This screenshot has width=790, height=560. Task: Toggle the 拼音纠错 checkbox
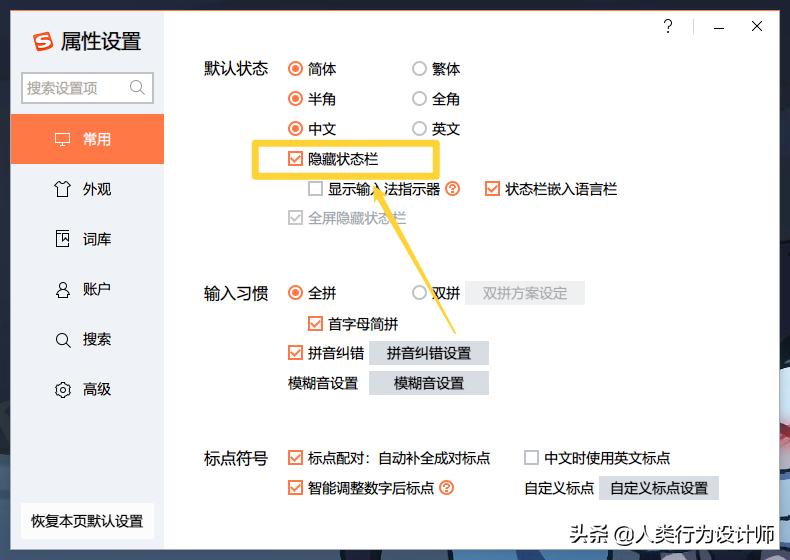coord(295,353)
